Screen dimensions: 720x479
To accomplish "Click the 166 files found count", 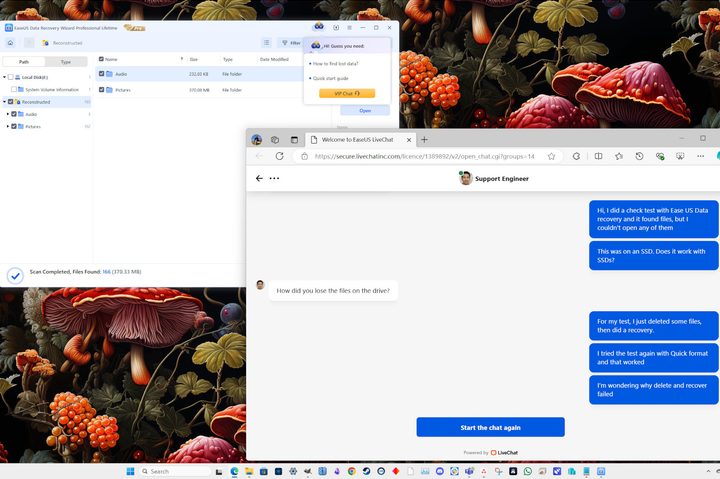I will point(106,272).
